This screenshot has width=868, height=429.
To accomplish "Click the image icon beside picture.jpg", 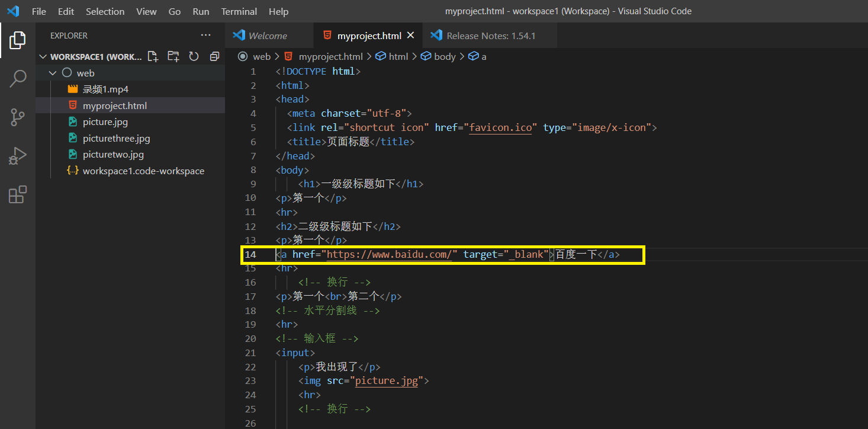I will [x=73, y=122].
